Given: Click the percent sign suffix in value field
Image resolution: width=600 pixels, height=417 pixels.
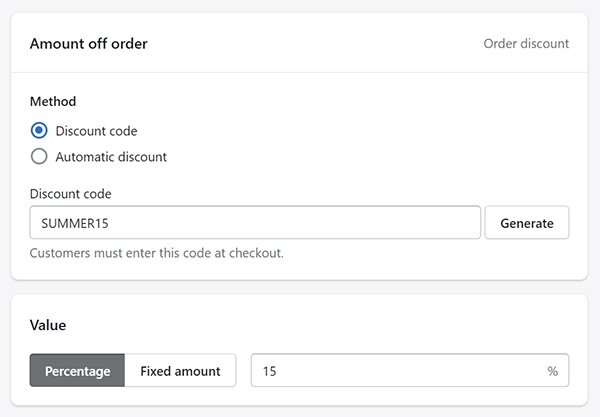Looking at the screenshot, I should point(552,371).
